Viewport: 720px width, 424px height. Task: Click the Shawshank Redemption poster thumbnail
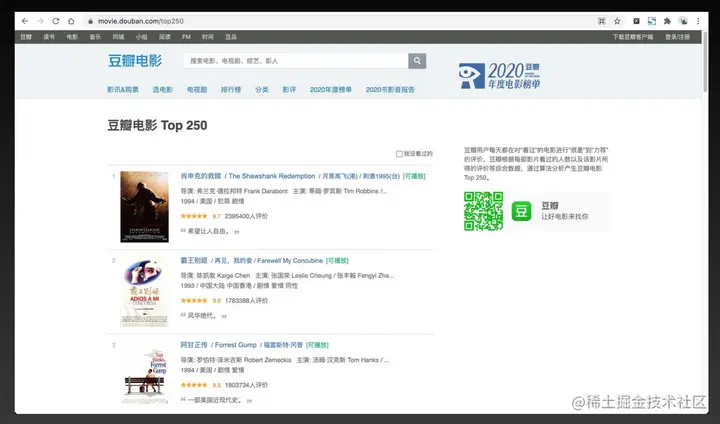pyautogui.click(x=144, y=207)
